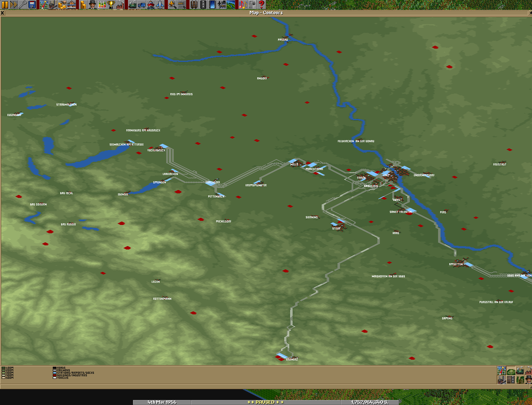532x405 pixels.
Task: Open the waterways construction toolbar
Action: 212,5
